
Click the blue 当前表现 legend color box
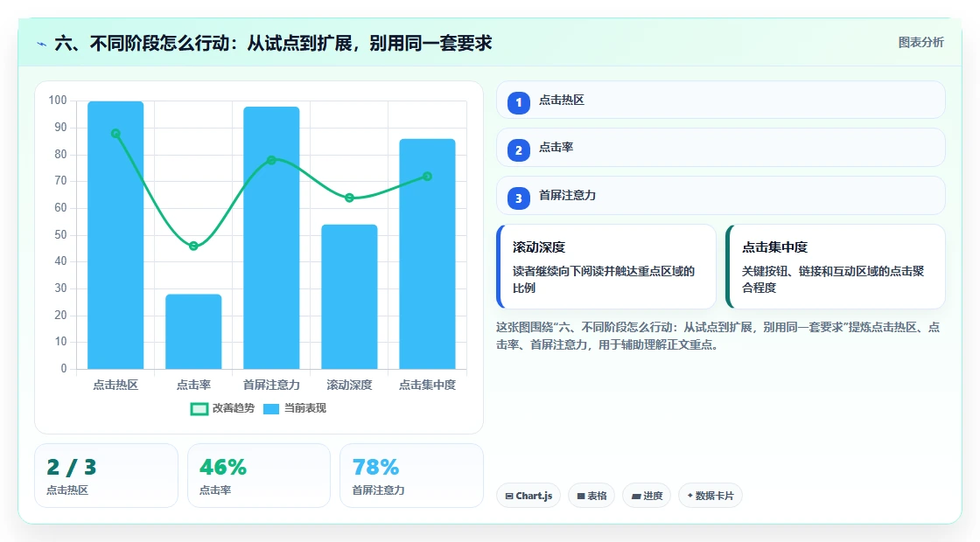click(270, 409)
